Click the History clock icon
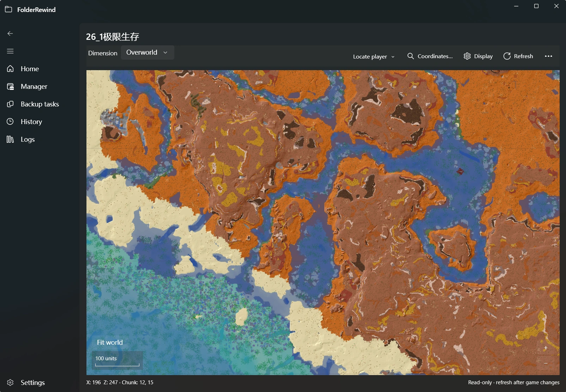This screenshot has width=566, height=392. (10, 122)
